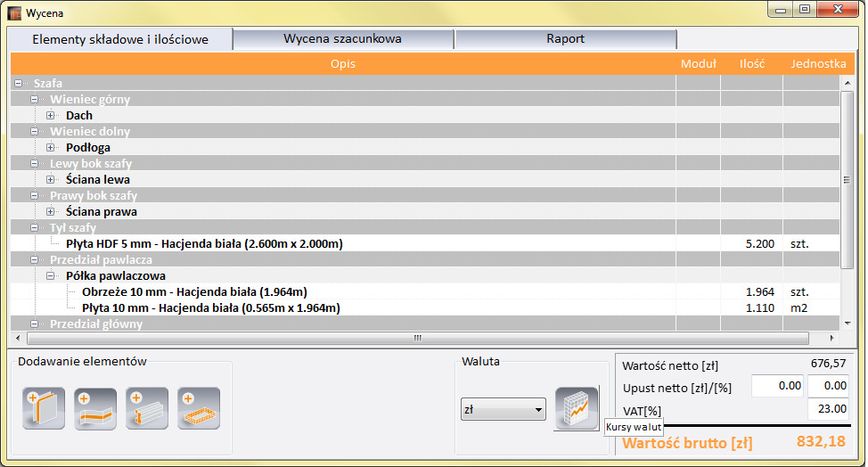Select the Obrzeże 10 mm Hacjenda biała row
Viewport: 868px width, 467px height.
[426, 291]
